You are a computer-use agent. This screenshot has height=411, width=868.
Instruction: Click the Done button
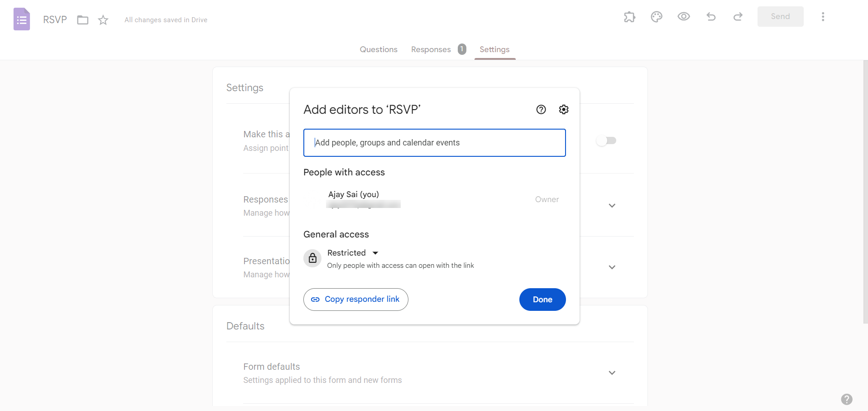click(x=542, y=300)
